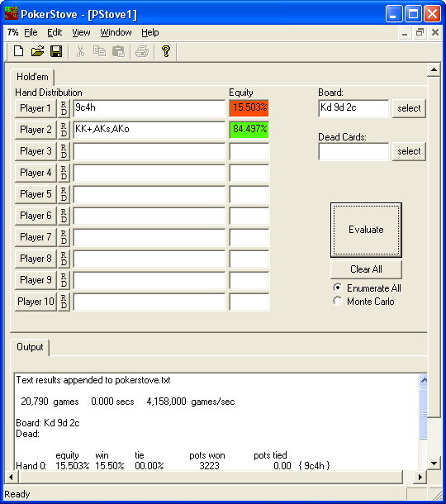
Task: Open the Edit menu
Action: tap(55, 32)
